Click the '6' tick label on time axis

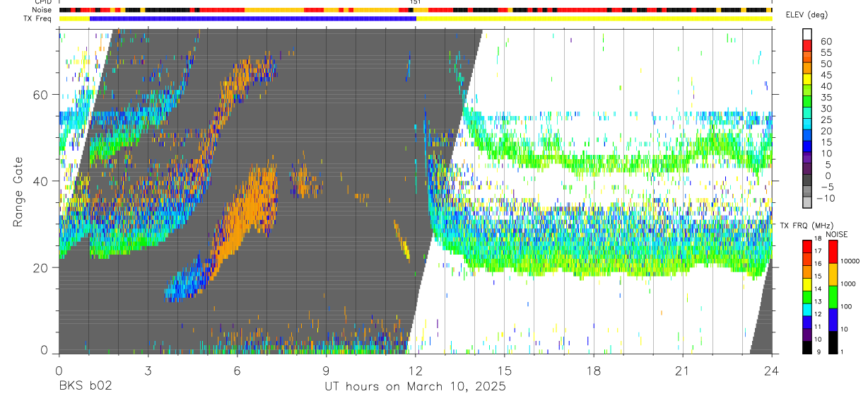237,371
